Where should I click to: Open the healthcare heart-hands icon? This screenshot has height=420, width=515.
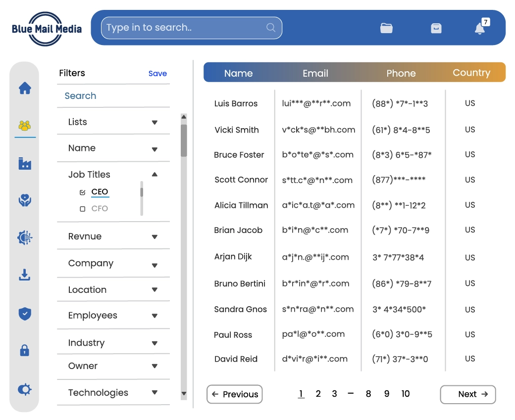[25, 200]
